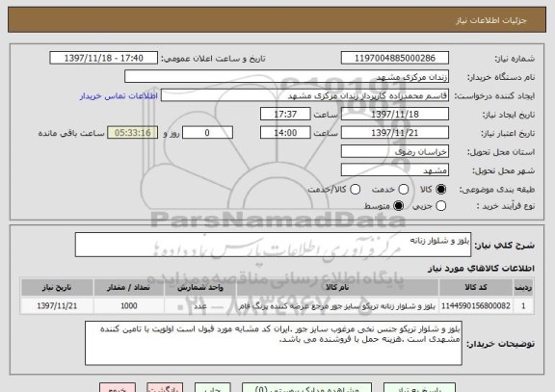555x392 pixels.
Task: Click the پاسخ به نیاز button
Action: (419, 387)
